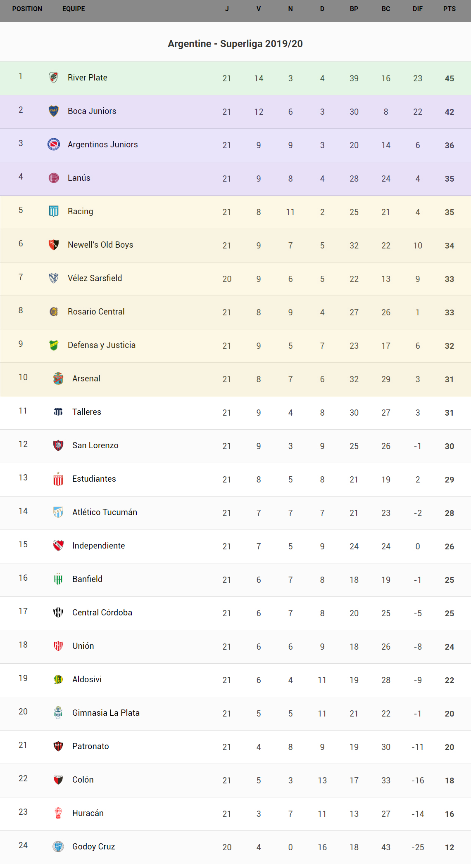Click the Argentinos Juniors crest icon
Image resolution: width=471 pixels, height=868 pixels.
click(54, 144)
